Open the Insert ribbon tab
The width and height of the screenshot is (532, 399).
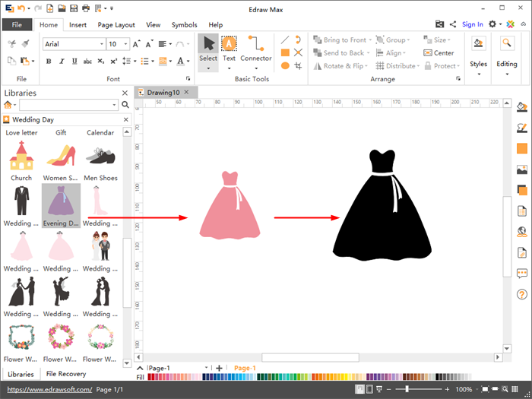[x=78, y=24]
